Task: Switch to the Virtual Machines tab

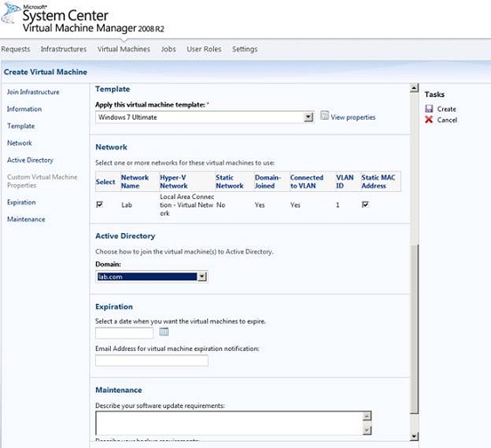Action: tap(124, 49)
